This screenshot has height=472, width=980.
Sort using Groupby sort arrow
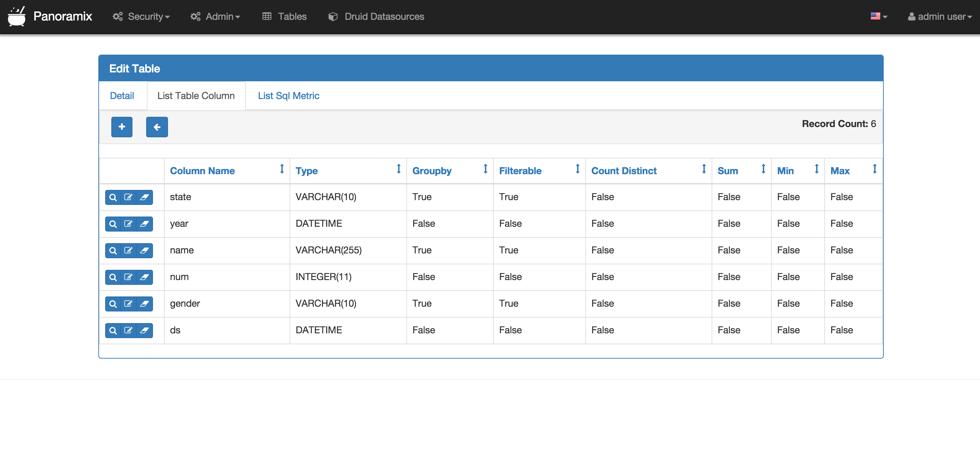point(486,169)
